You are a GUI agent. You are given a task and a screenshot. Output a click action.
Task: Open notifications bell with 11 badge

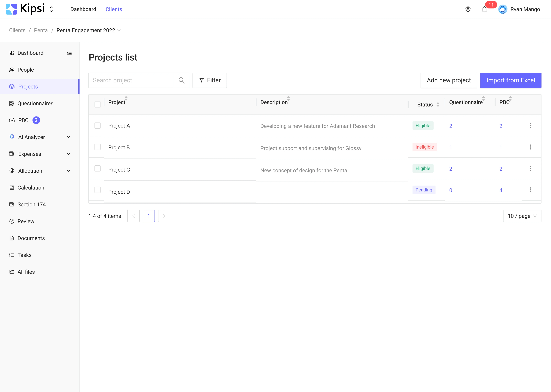(x=484, y=9)
